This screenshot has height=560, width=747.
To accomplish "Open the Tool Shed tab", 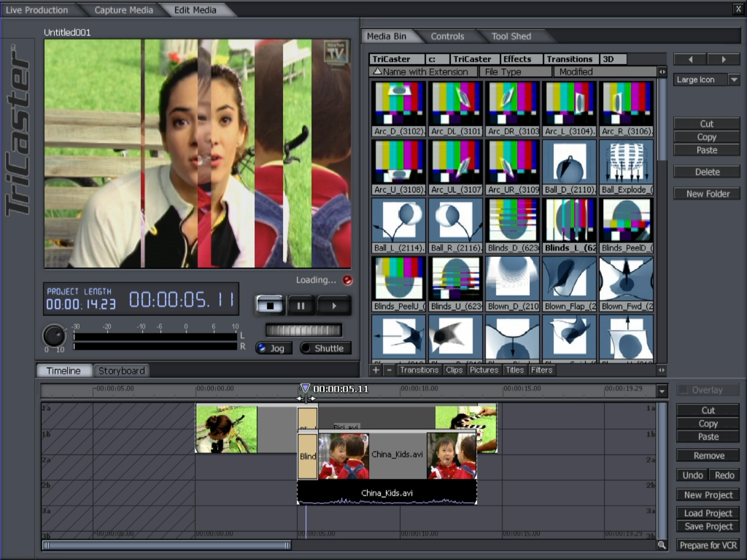I will pos(511,36).
